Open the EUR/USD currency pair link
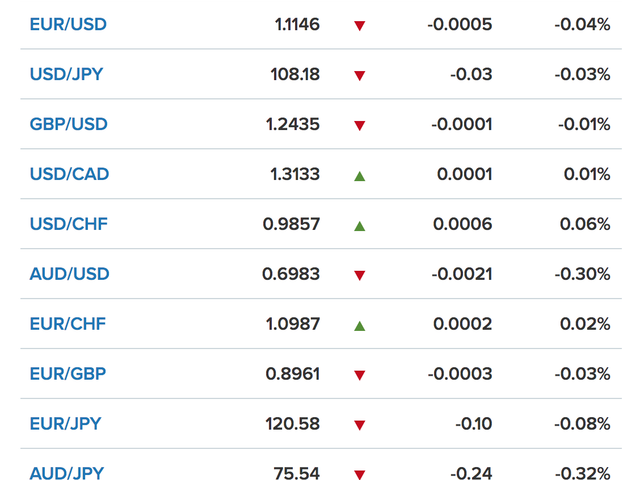Screen dimensions: 640x480 [x=68, y=24]
